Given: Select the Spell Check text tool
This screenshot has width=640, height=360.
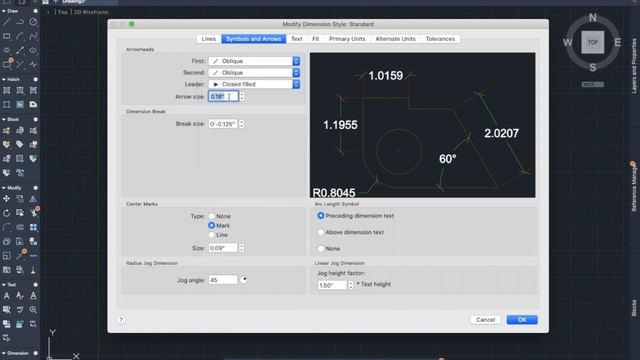Looking at the screenshot, I should point(20,310).
